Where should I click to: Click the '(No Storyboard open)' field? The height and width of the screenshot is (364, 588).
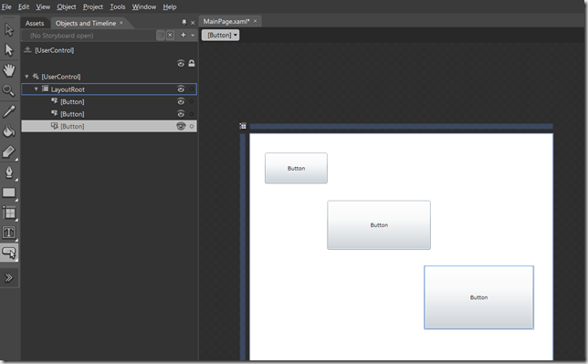click(89, 36)
